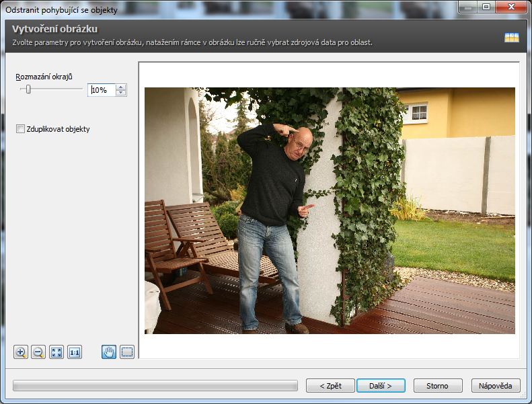Proceed with the Další button
The height and width of the screenshot is (404, 532).
coord(381,386)
